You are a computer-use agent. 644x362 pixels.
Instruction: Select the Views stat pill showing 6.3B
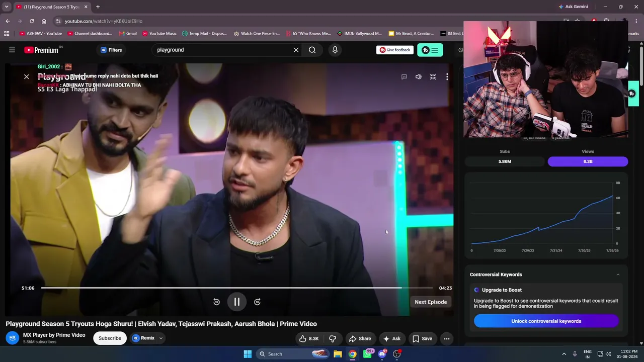pos(588,161)
